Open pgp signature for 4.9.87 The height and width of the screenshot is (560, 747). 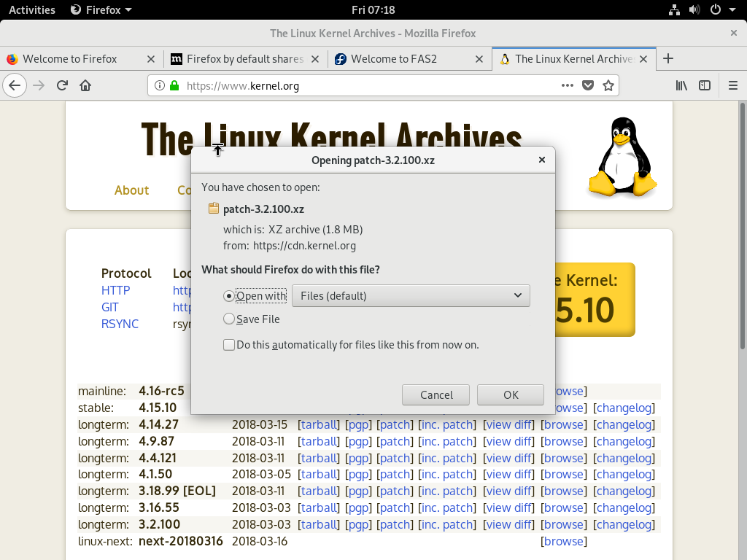[x=358, y=441]
